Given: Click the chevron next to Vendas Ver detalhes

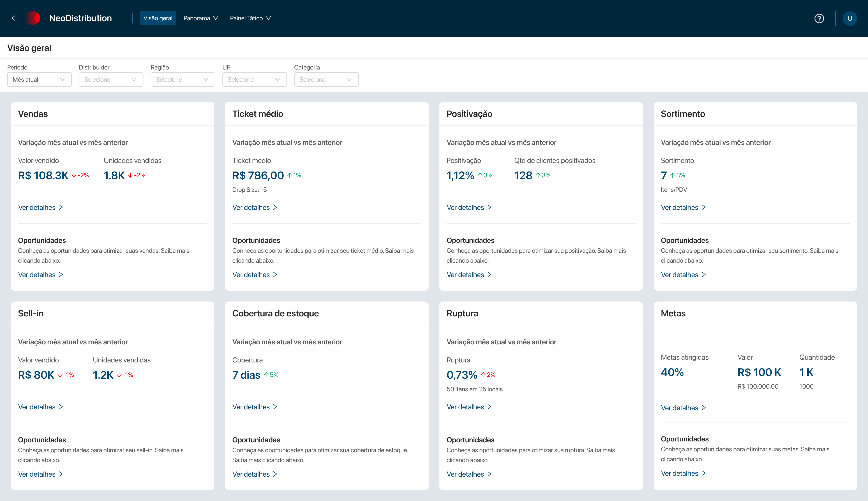Looking at the screenshot, I should [61, 207].
